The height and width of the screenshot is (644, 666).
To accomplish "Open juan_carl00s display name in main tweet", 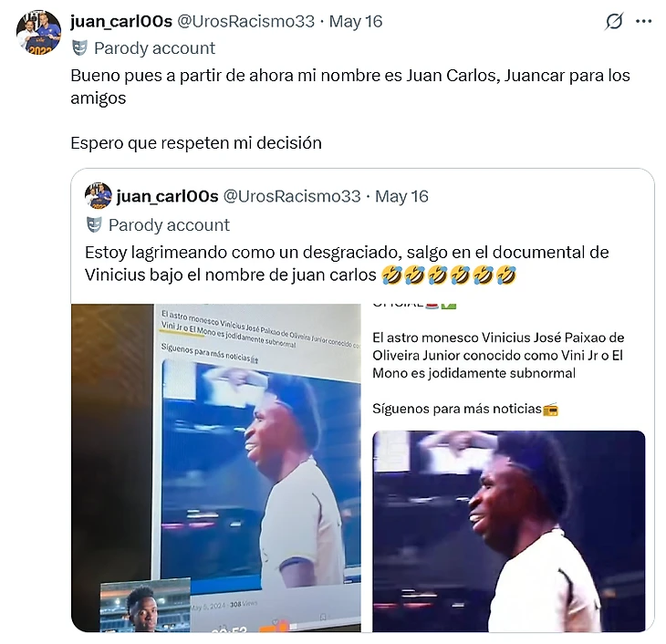I will point(121,21).
